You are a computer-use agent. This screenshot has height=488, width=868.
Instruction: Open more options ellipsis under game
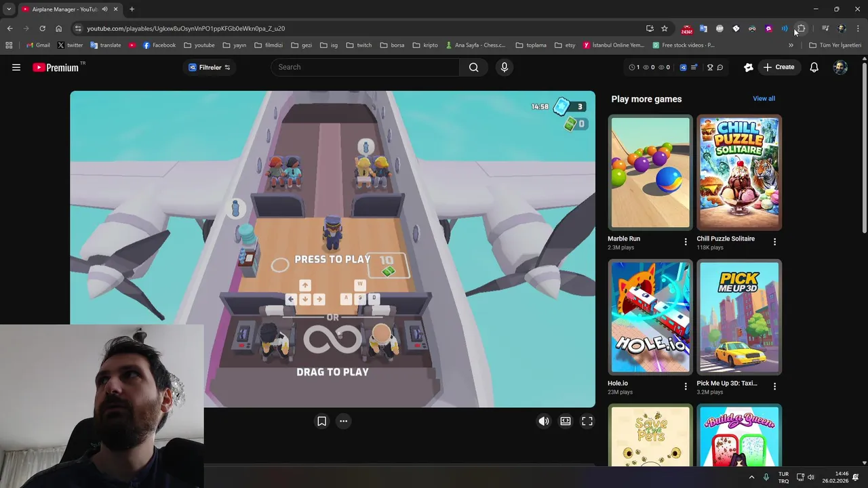pos(344,421)
